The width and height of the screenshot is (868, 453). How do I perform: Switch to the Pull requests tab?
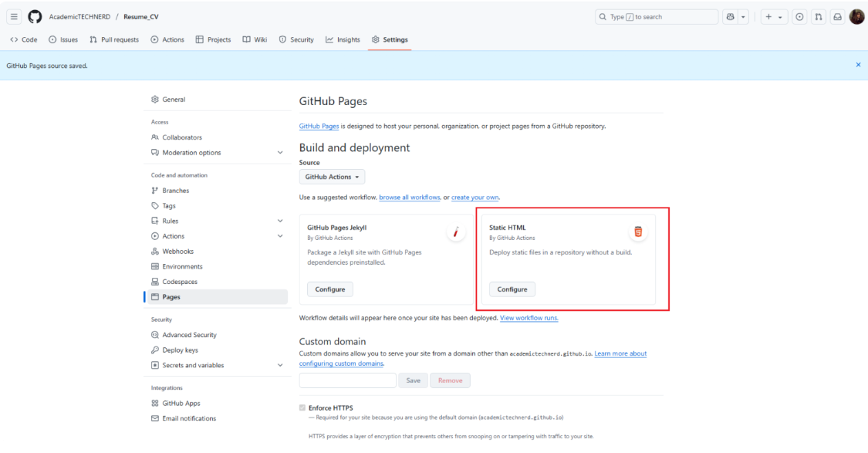(114, 40)
